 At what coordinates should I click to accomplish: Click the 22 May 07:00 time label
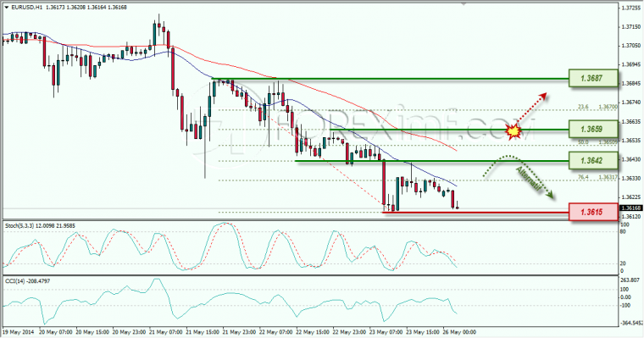[275, 332]
